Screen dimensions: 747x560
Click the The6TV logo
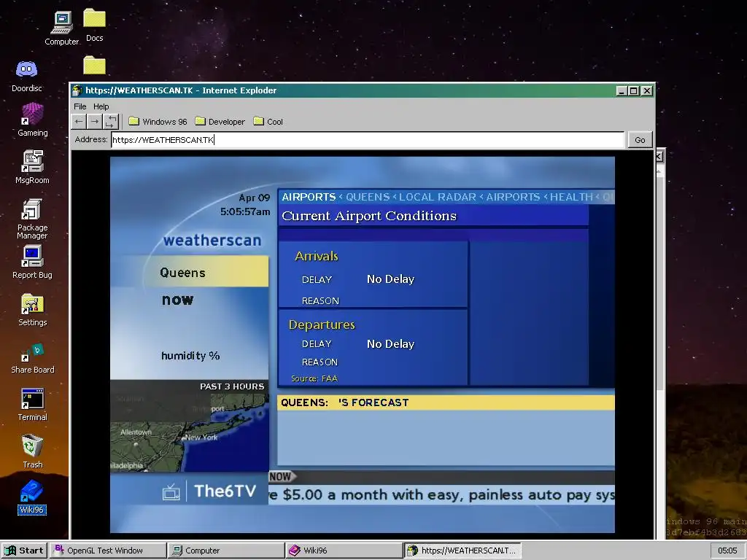(x=225, y=491)
